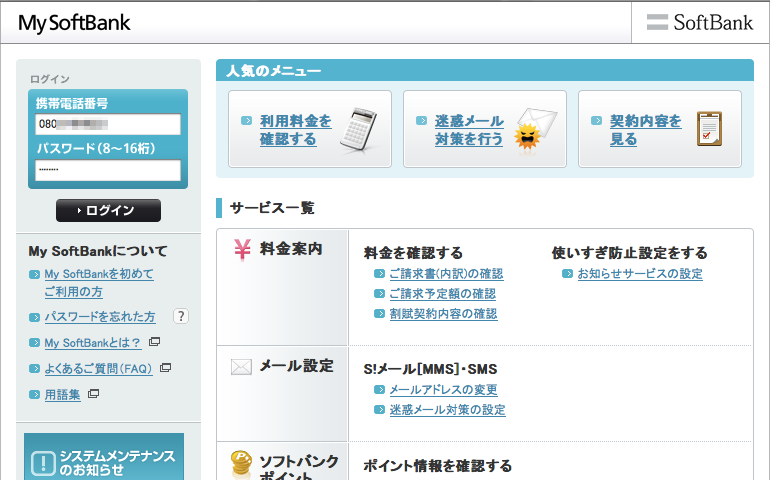Screen dimensions: 770x480
Task: Click the 料金案内 section heading
Action: (x=291, y=249)
